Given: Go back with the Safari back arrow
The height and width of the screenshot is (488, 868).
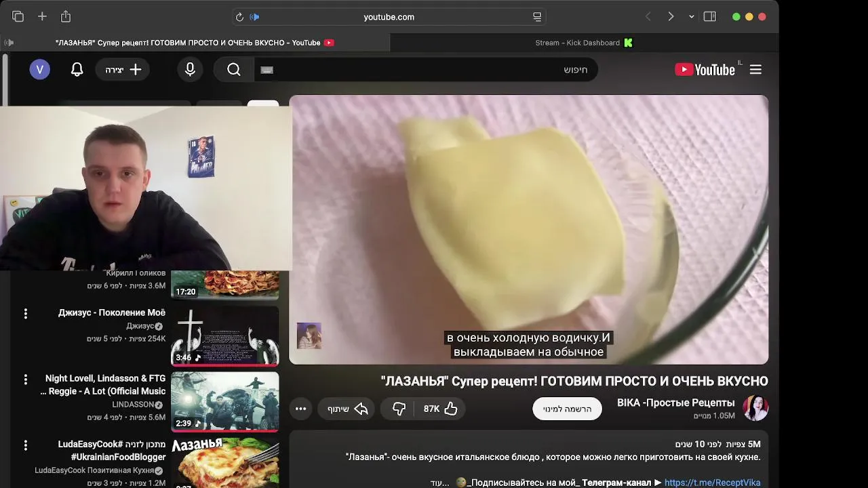Looking at the screenshot, I should pos(648,16).
